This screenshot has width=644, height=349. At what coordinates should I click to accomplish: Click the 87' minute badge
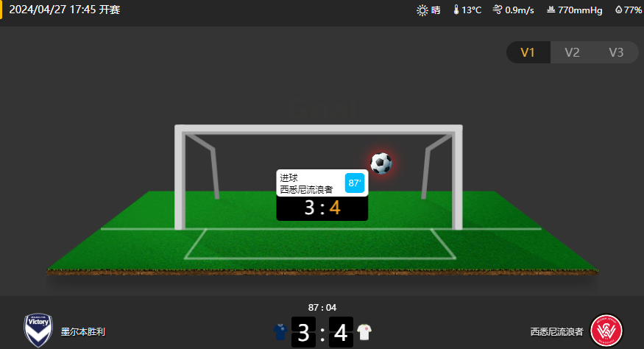355,183
